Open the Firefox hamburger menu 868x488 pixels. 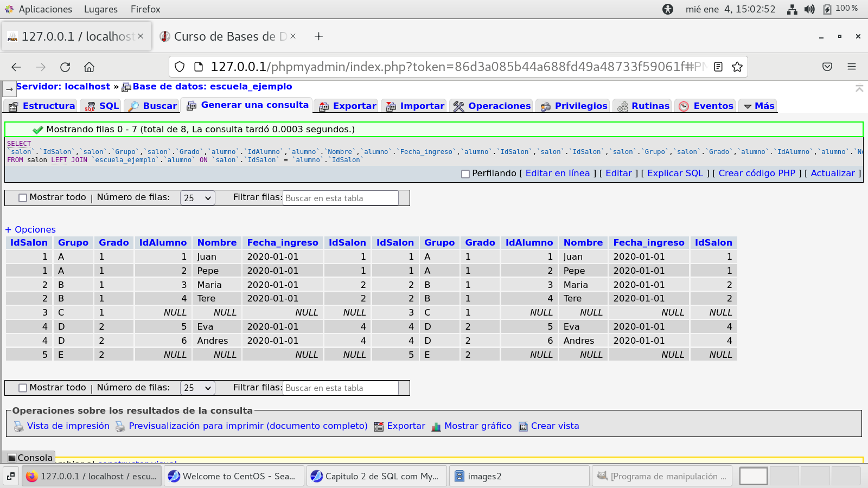[851, 67]
